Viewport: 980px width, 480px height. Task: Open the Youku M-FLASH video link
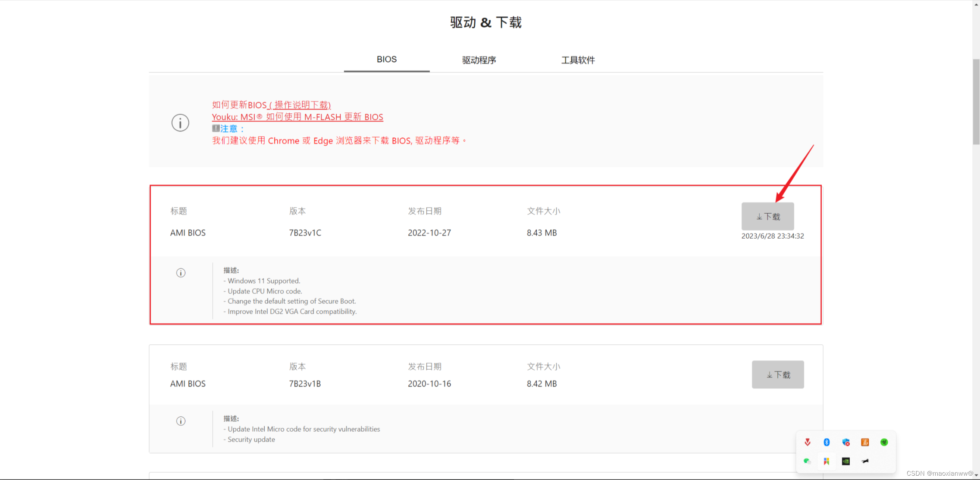[x=297, y=117]
